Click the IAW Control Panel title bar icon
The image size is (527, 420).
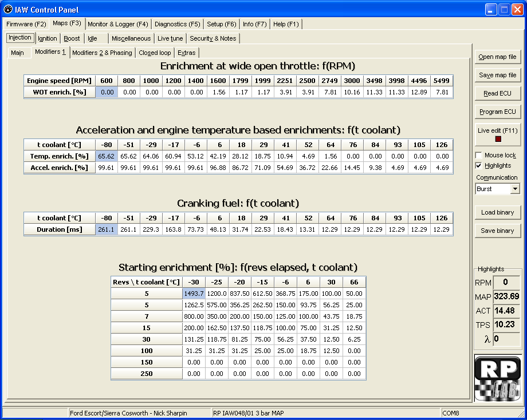coord(7,9)
